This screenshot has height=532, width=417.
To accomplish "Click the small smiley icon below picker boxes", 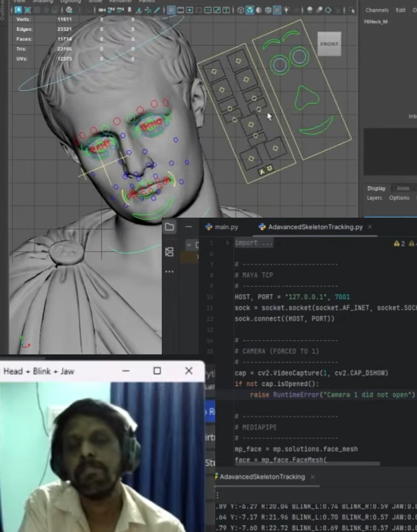I will click(x=270, y=168).
